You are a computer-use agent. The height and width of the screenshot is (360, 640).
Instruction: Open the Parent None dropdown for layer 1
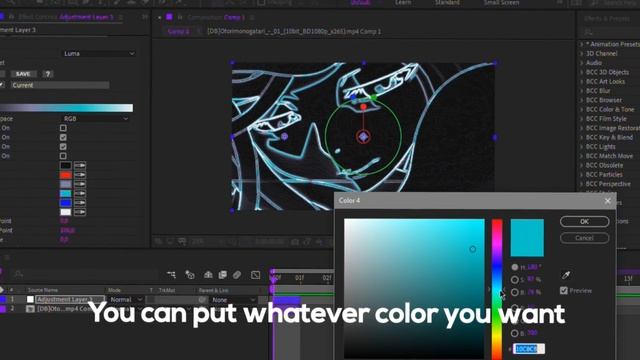(x=233, y=300)
